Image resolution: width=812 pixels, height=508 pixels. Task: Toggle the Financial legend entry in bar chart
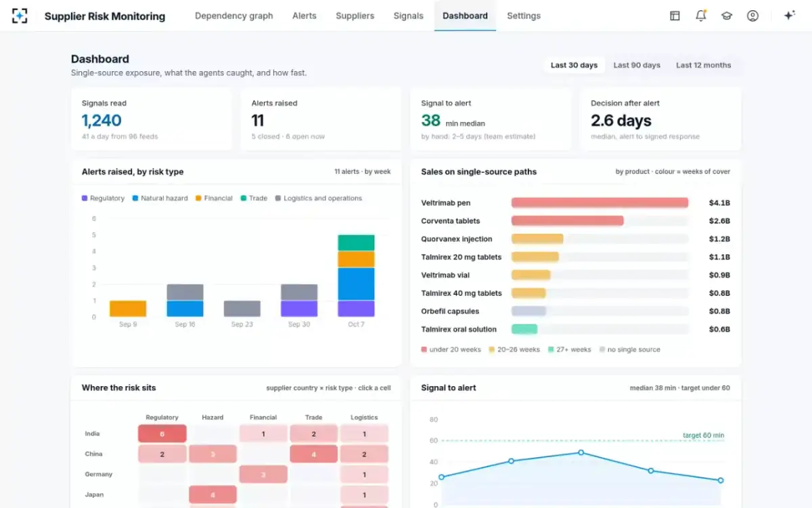coord(214,198)
